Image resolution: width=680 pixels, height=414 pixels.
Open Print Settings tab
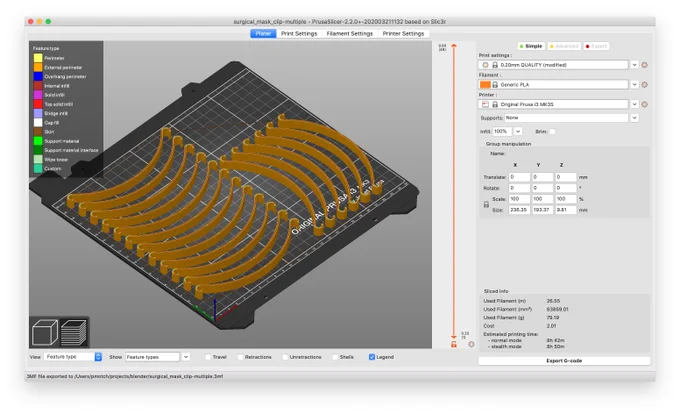point(299,33)
